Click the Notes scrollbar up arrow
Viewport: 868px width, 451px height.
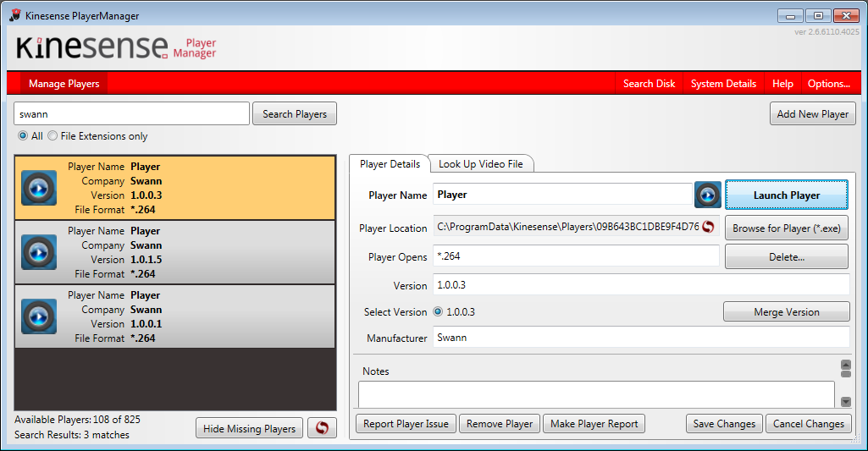(846, 365)
